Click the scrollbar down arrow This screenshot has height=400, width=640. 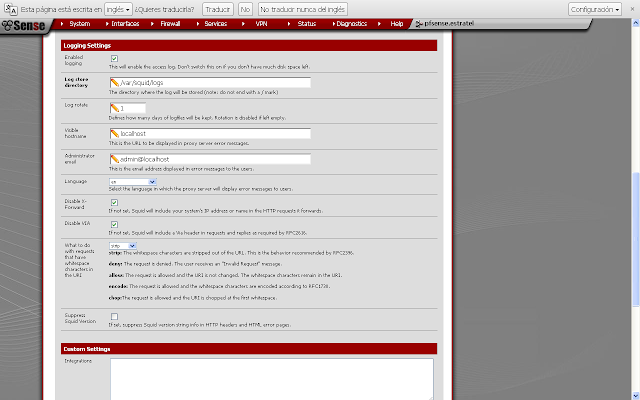coord(636,396)
